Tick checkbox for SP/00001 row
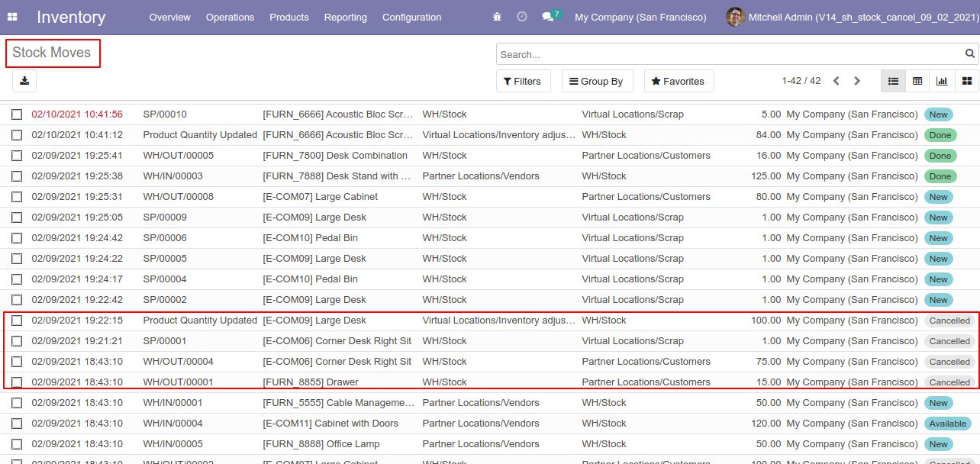 pyautogui.click(x=17, y=341)
